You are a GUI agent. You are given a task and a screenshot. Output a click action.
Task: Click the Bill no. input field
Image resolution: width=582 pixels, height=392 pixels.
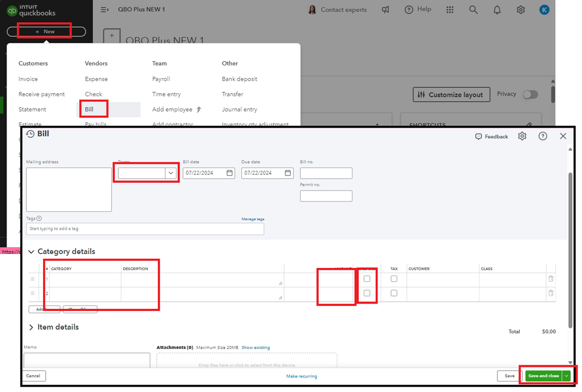click(x=326, y=173)
